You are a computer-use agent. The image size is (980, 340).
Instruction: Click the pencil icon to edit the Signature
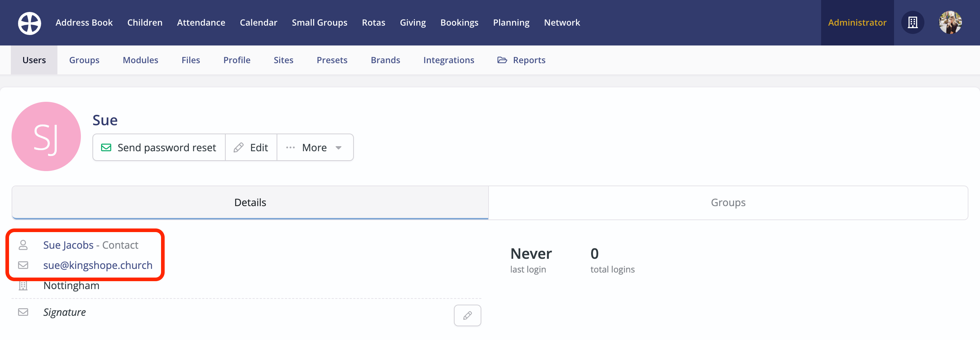click(x=467, y=315)
